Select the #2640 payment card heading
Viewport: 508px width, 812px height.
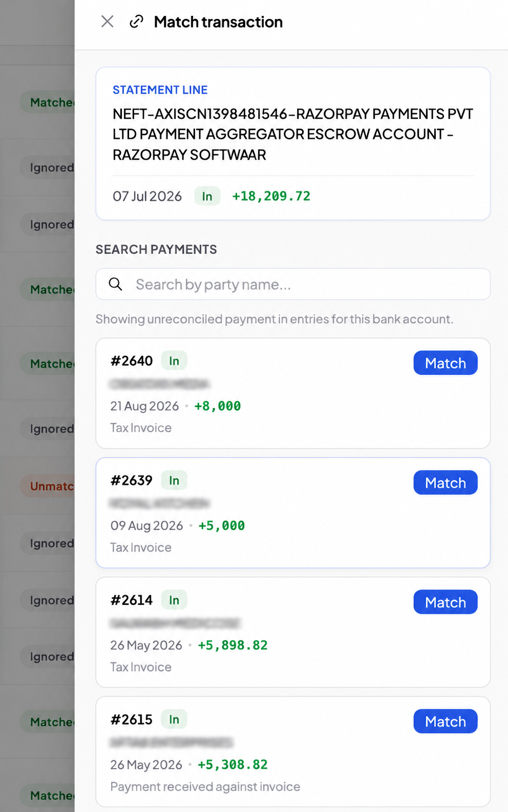(x=132, y=361)
